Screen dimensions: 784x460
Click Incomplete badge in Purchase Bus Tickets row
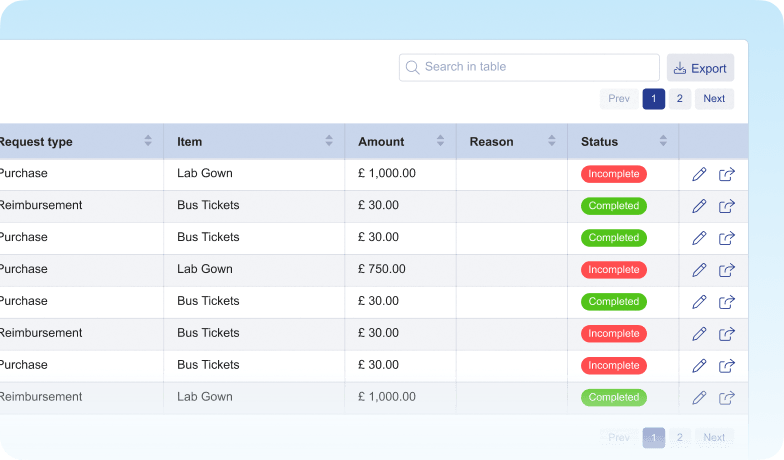pos(614,366)
